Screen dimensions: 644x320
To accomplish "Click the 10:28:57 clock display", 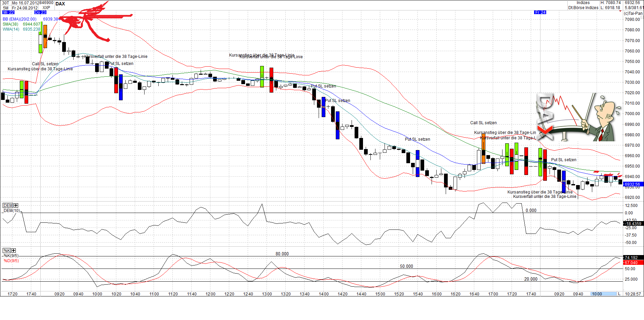I will [633, 294].
